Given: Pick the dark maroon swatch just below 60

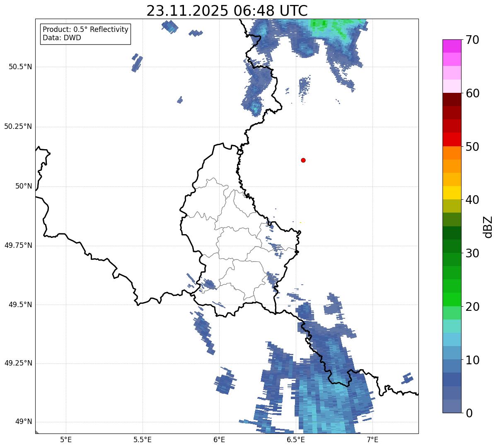Looking at the screenshot, I should 452,99.
